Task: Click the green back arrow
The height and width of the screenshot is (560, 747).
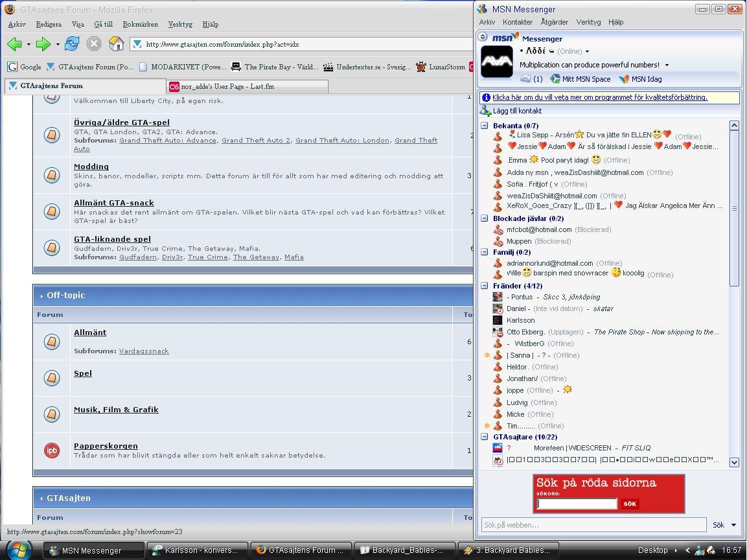Action: coord(14,44)
